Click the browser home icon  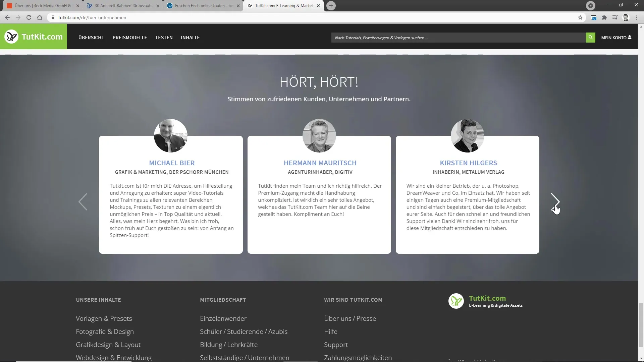[x=40, y=17]
